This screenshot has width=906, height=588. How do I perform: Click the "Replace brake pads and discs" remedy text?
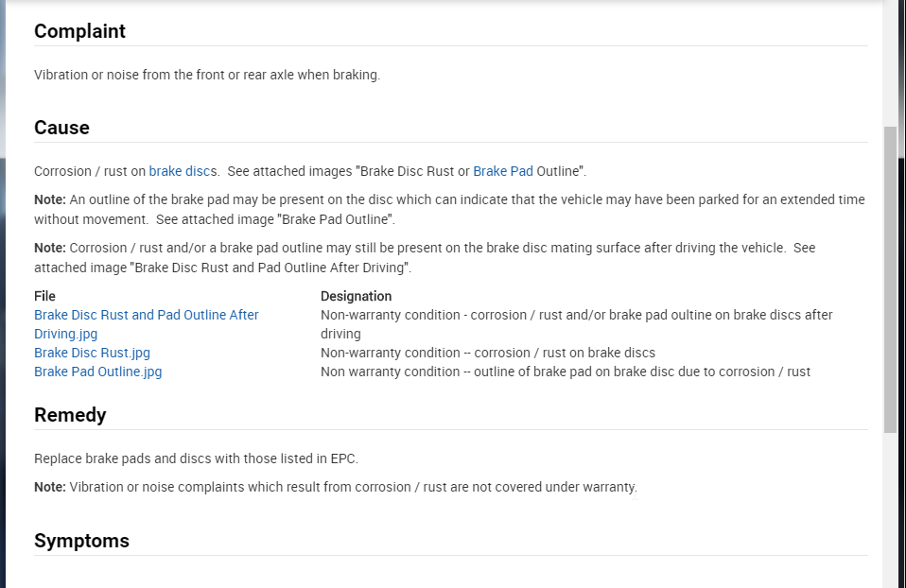196,458
